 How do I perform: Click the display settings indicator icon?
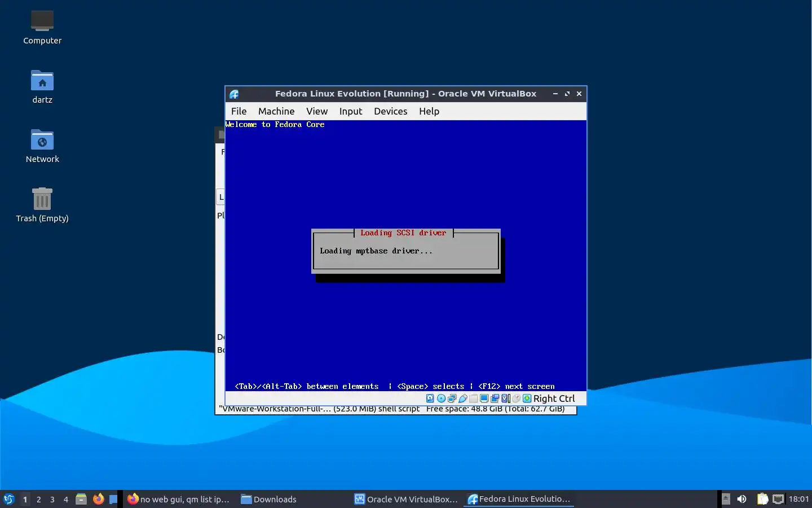484,398
